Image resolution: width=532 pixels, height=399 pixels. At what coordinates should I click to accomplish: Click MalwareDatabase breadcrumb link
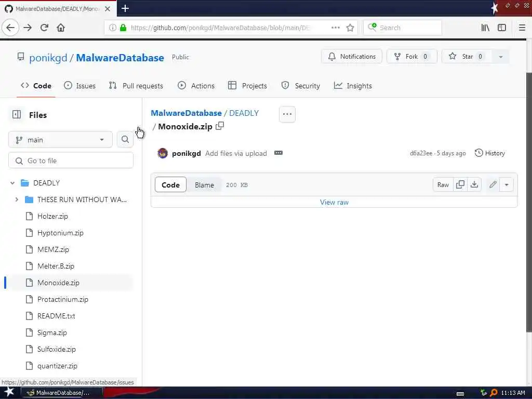pyautogui.click(x=187, y=113)
